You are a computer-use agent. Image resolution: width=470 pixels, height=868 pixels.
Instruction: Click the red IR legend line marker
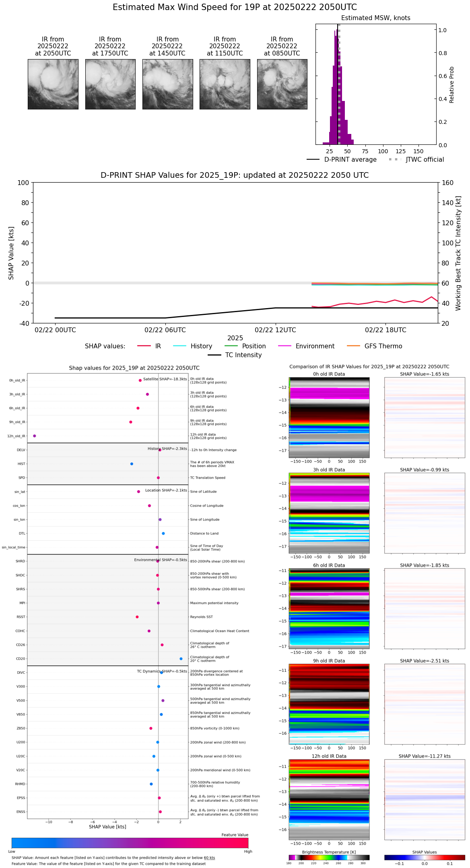pos(144,346)
